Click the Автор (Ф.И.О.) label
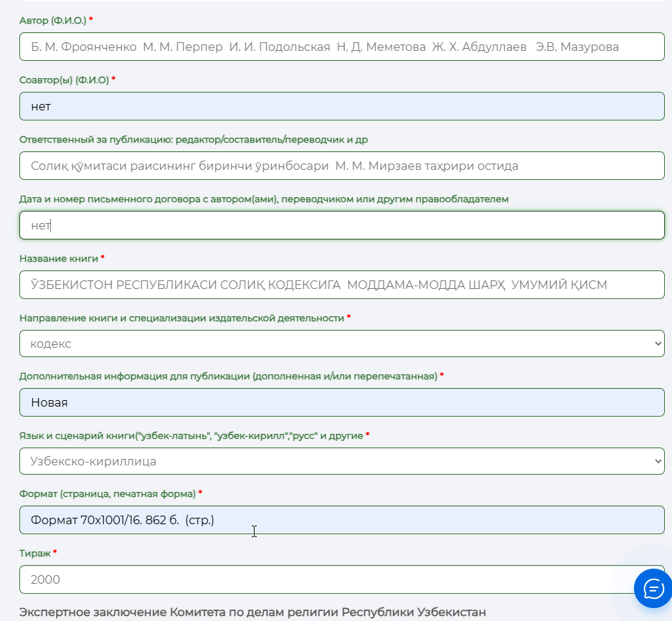Image resolution: width=672 pixels, height=621 pixels. [x=53, y=21]
